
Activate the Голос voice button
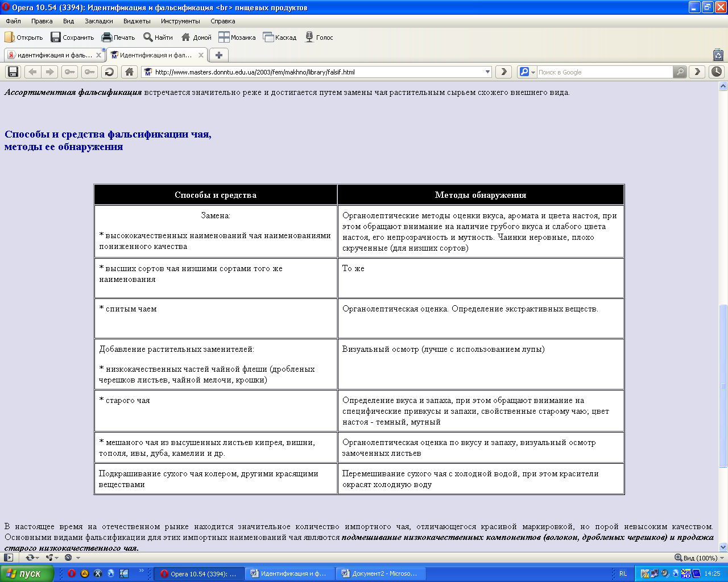point(319,38)
